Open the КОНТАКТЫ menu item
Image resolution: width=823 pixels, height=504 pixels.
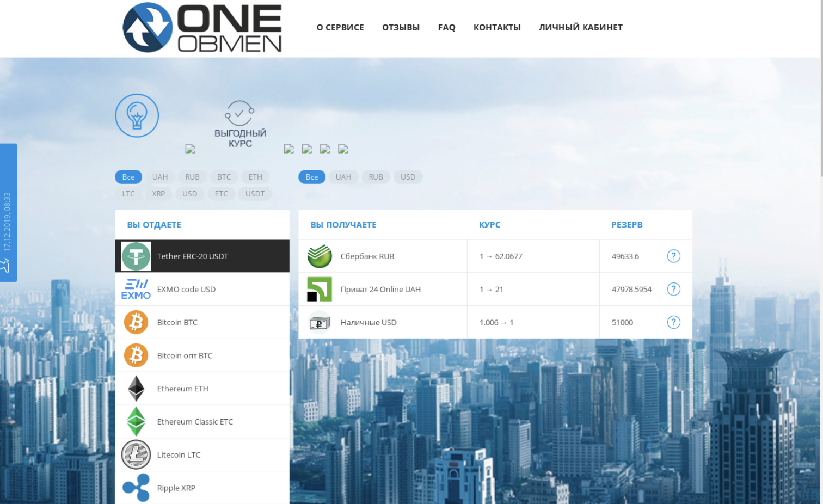click(497, 27)
